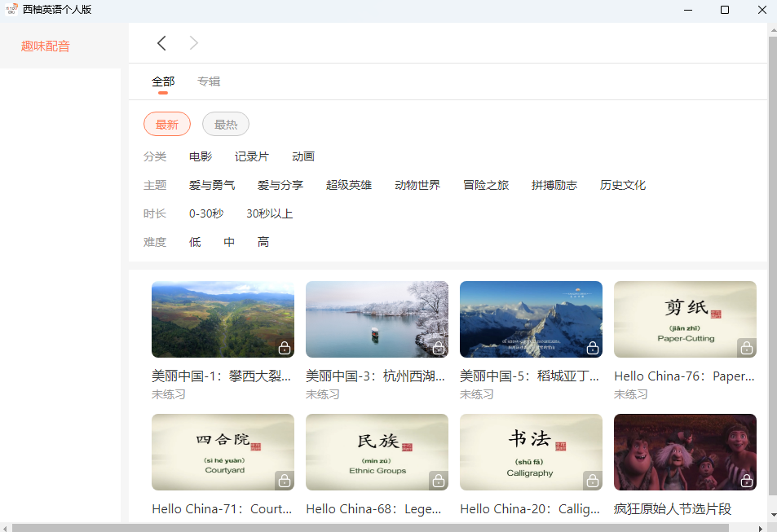Open the 美丽中国-3 video thumbnail
Image resolution: width=777 pixels, height=532 pixels.
tap(377, 319)
